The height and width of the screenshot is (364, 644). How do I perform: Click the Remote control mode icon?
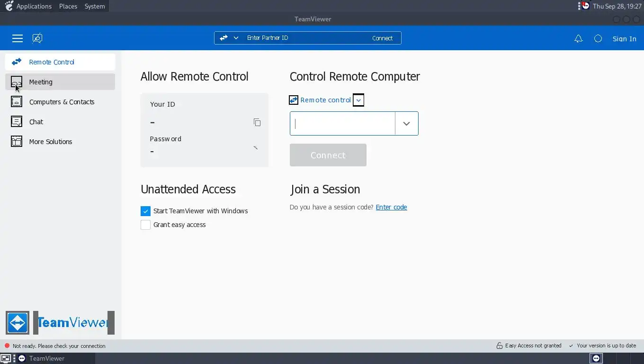(294, 100)
